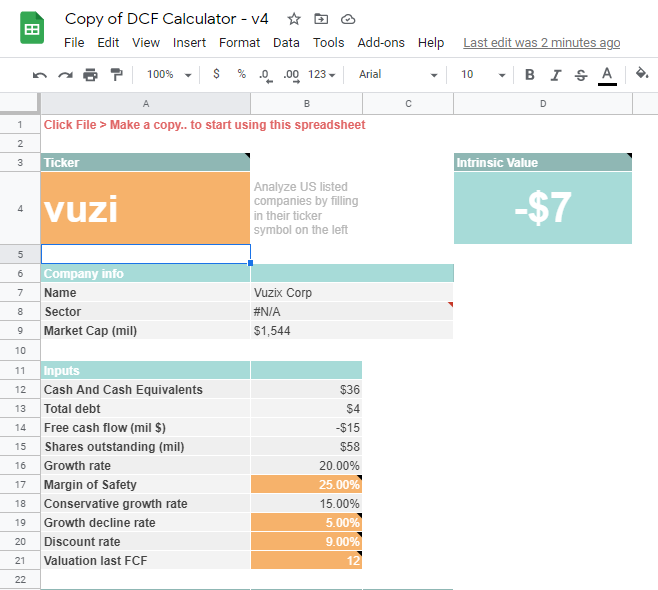Check the cloud save status icon
Screen dimensions: 658x590
348,19
